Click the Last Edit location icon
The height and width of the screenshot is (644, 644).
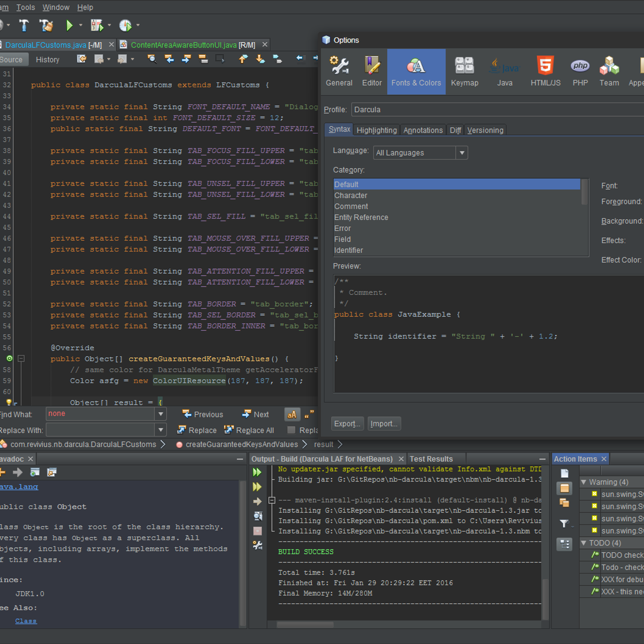tap(82, 59)
